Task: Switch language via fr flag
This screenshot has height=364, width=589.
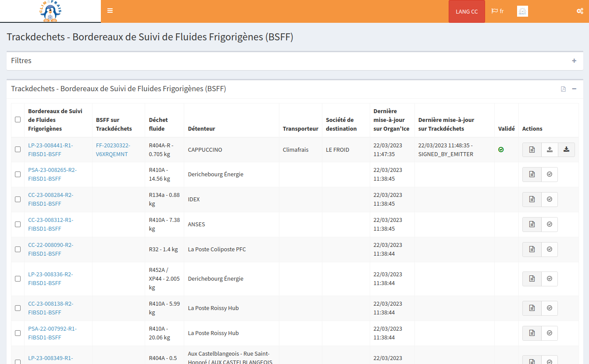Action: coord(498,11)
